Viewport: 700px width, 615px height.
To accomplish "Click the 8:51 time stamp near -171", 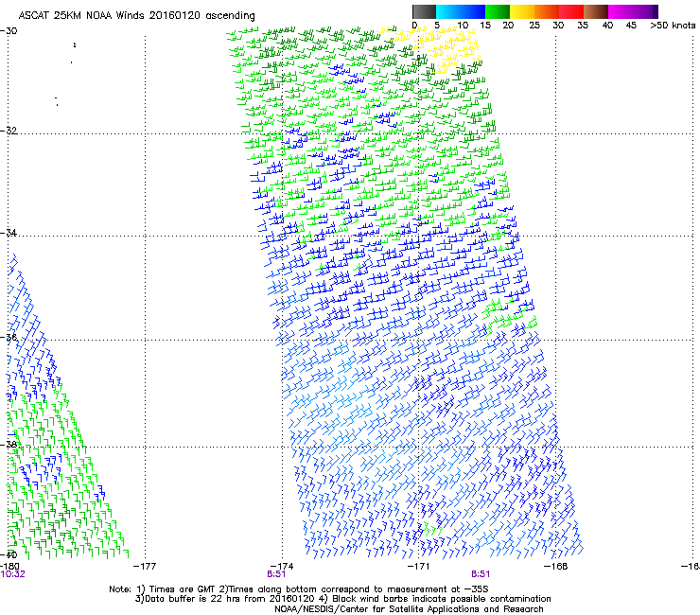I will pyautogui.click(x=481, y=574).
